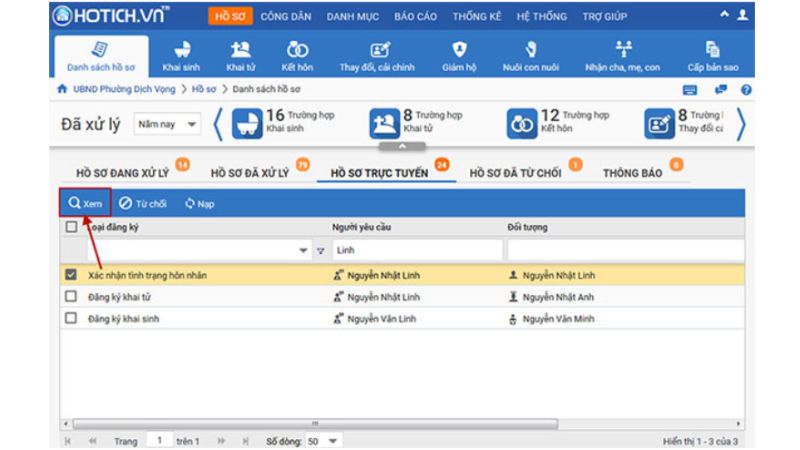This screenshot has width=800, height=450.
Task: Open the DANH MỤC menu
Action: click(x=353, y=16)
